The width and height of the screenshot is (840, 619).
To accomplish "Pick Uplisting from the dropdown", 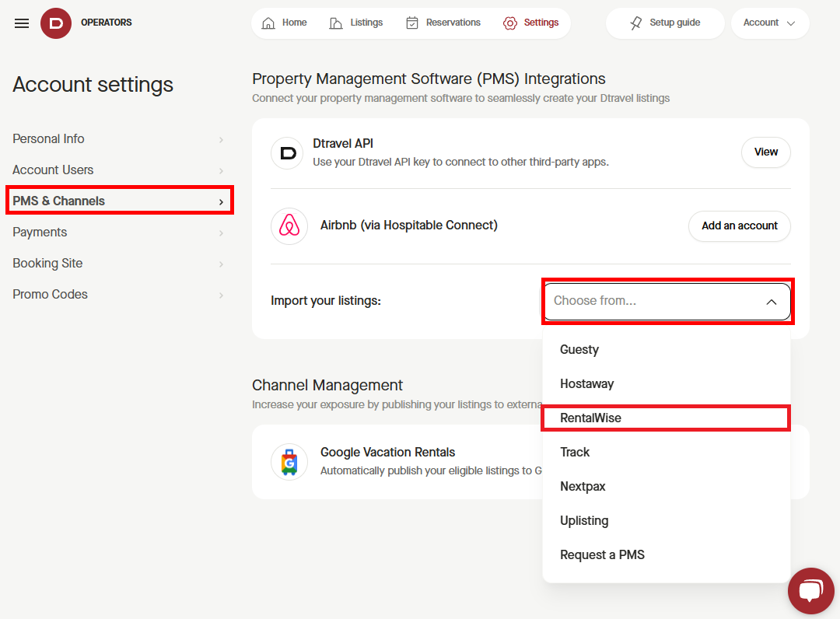I will pos(667,520).
